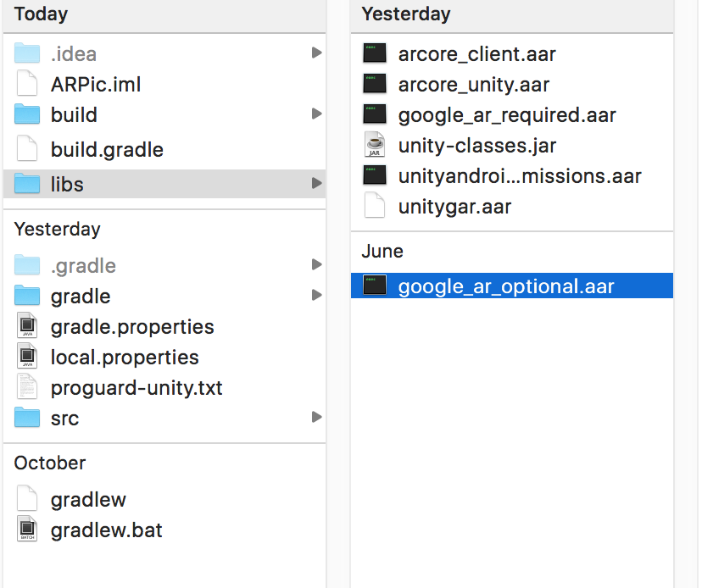Select google_ar_required.aar file name
This screenshot has height=588, width=702.
[507, 115]
